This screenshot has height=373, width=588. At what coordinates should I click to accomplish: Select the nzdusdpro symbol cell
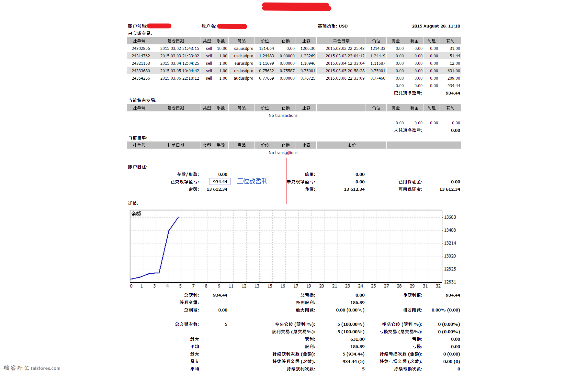click(x=243, y=71)
